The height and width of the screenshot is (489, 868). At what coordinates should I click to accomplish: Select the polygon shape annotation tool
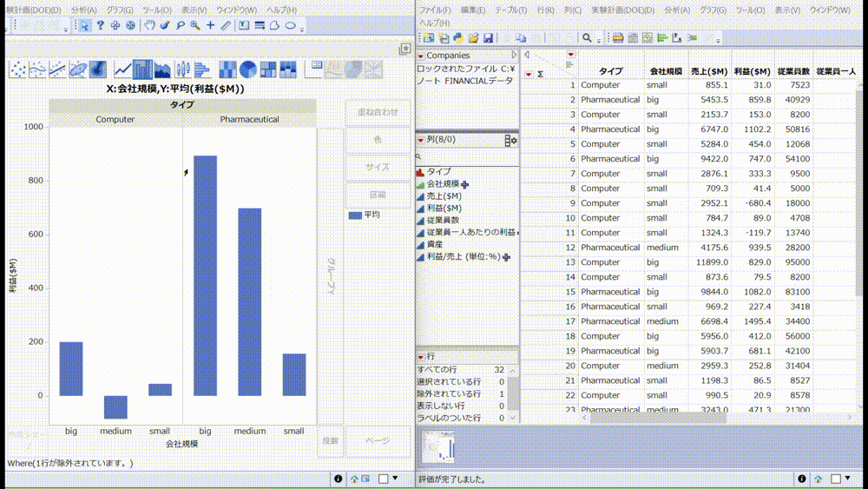[x=275, y=25]
